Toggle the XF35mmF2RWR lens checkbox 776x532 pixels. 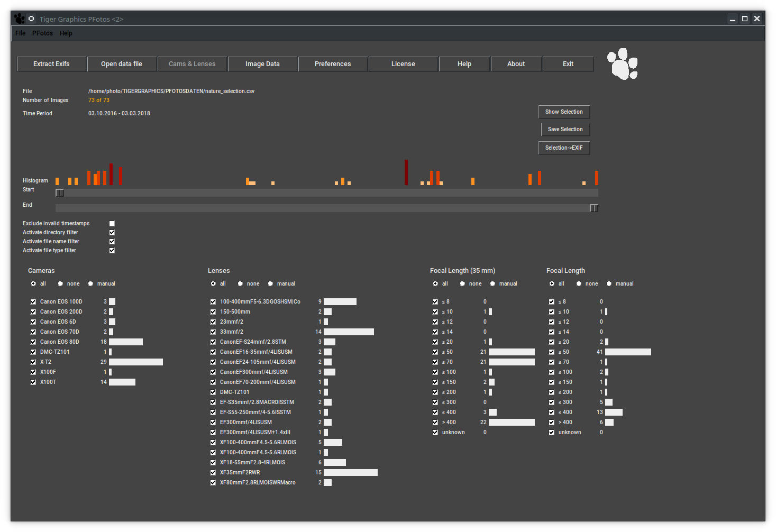point(213,473)
